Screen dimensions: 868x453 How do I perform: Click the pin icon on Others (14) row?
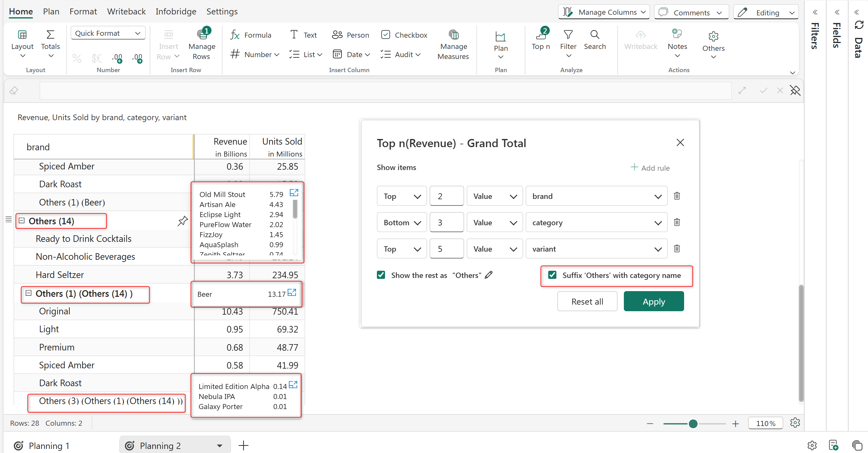[182, 221]
